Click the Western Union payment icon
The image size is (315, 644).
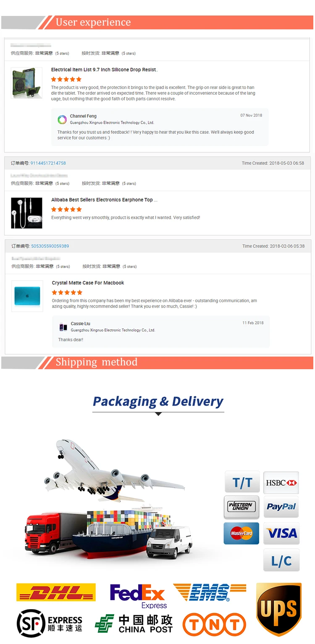[x=241, y=507]
